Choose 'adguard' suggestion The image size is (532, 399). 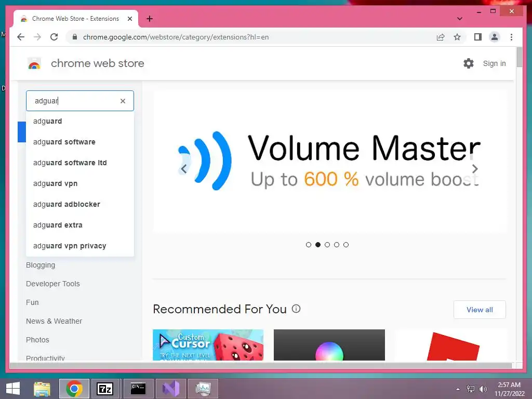80,121
